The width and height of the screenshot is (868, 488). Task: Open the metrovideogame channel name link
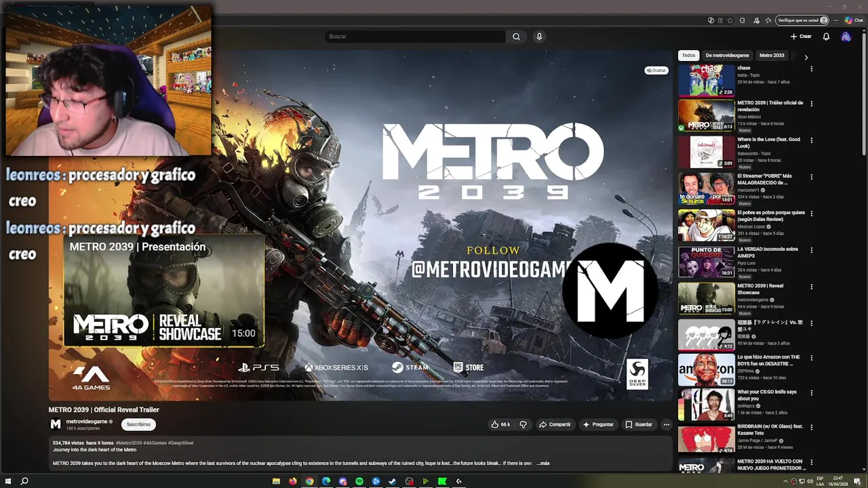tap(87, 422)
